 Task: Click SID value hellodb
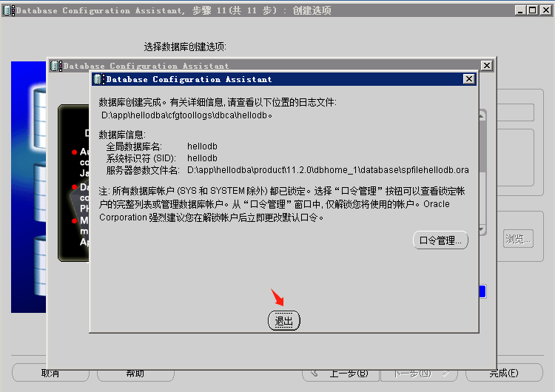coord(203,158)
